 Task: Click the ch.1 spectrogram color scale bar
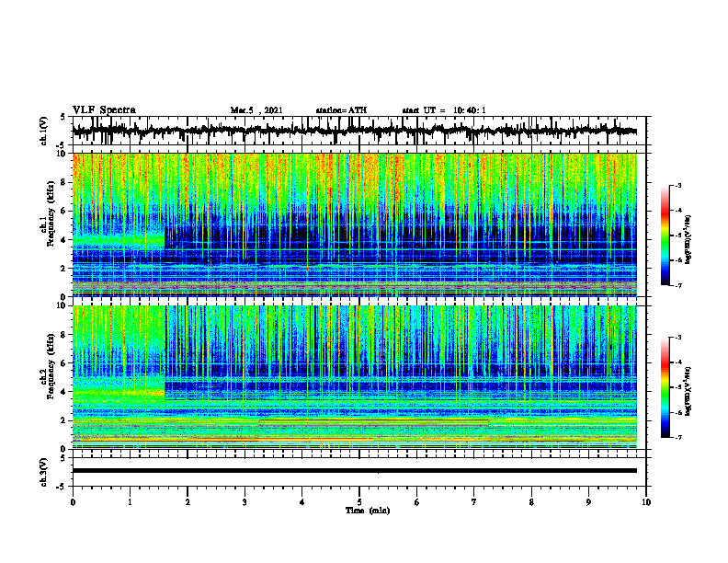[665, 236]
